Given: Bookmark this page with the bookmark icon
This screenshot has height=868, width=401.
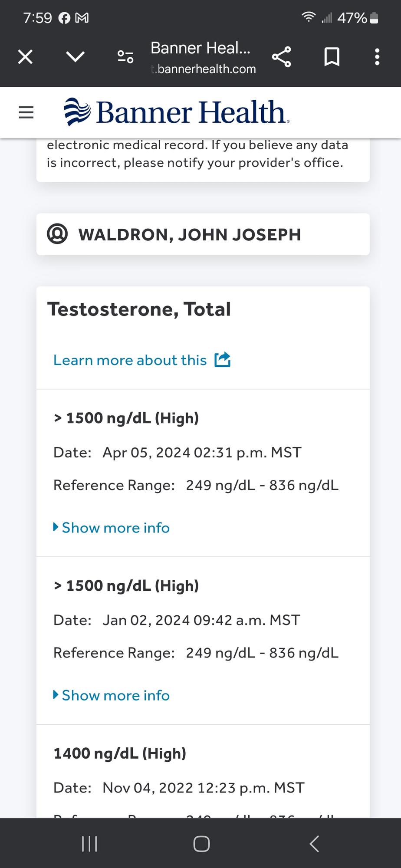Looking at the screenshot, I should point(332,57).
